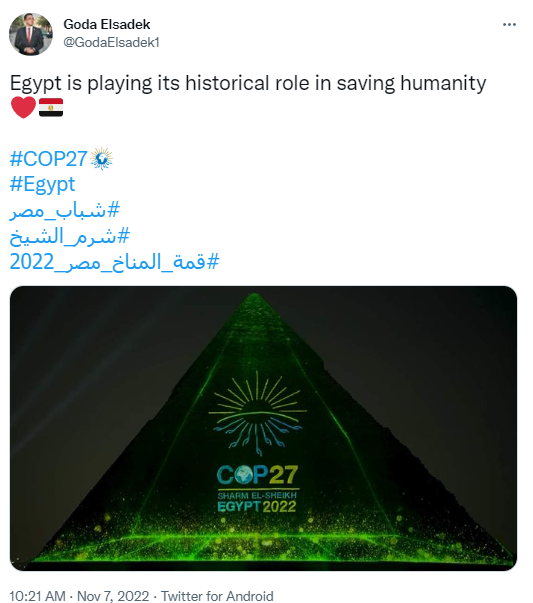Click the tweet text about saving humanity
Screen dimensions: 533x603
click(248, 83)
